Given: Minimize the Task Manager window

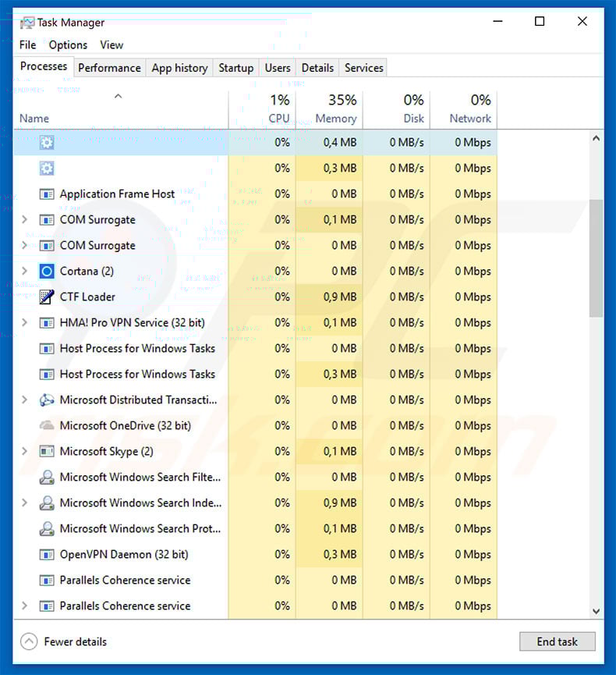Looking at the screenshot, I should point(497,21).
